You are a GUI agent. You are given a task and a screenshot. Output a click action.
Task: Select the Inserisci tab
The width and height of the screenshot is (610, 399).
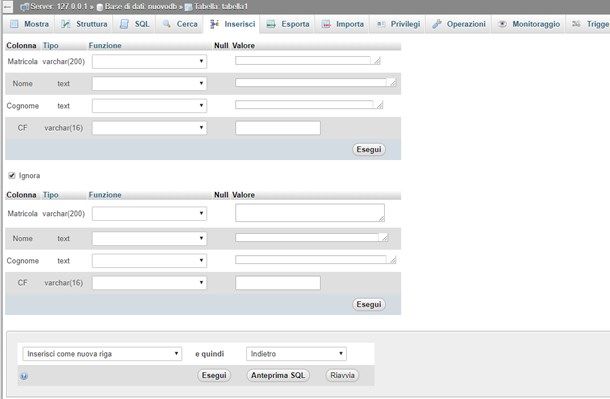[x=232, y=24]
